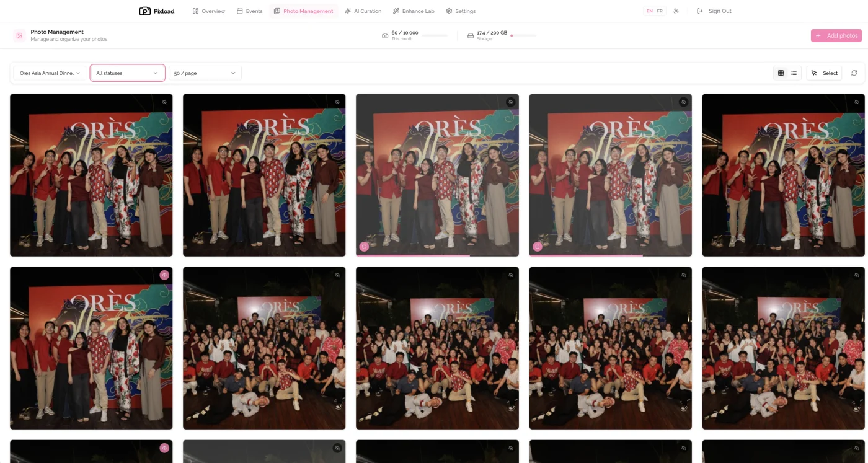Open the Settings tab

461,11
